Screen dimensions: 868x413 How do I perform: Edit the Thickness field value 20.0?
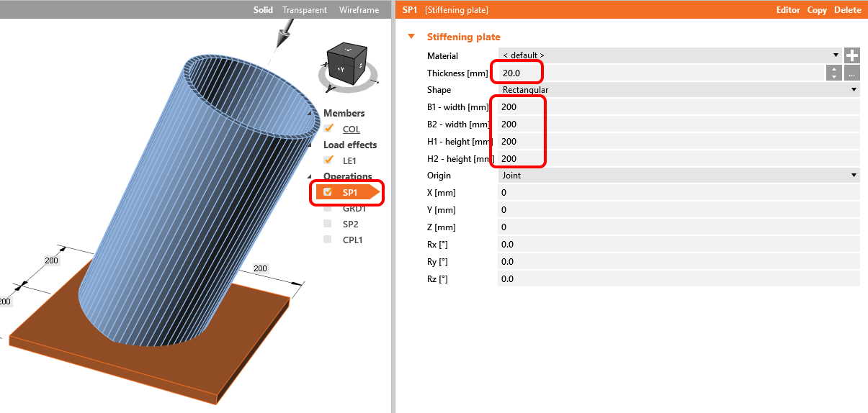click(x=661, y=73)
